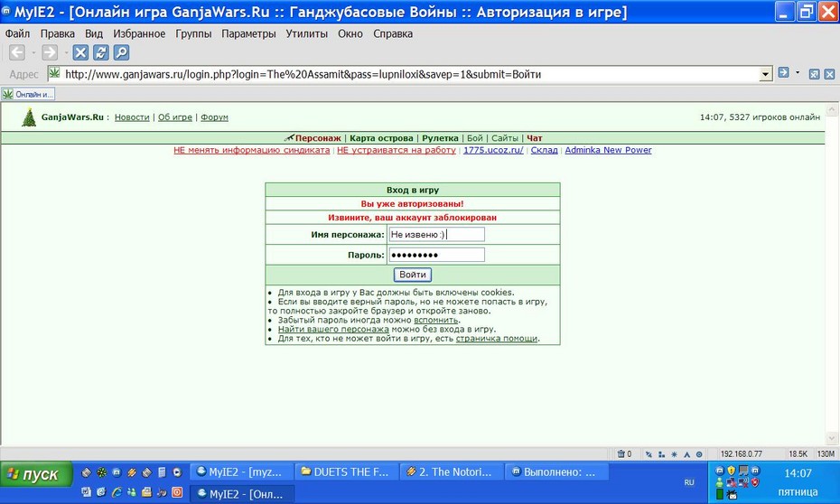Click the Сайты navigation link
This screenshot has width=840, height=504.
tap(505, 137)
